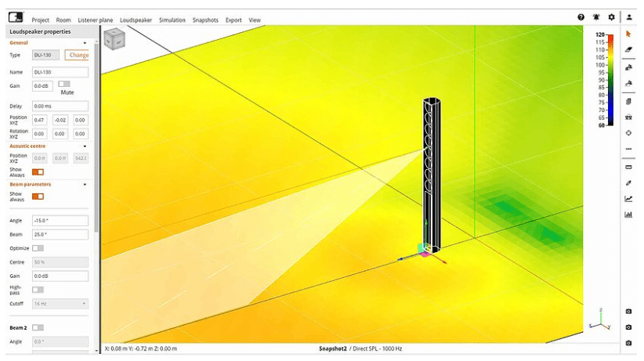
Task: Toggle the beam Optimize switch
Action: click(x=38, y=247)
